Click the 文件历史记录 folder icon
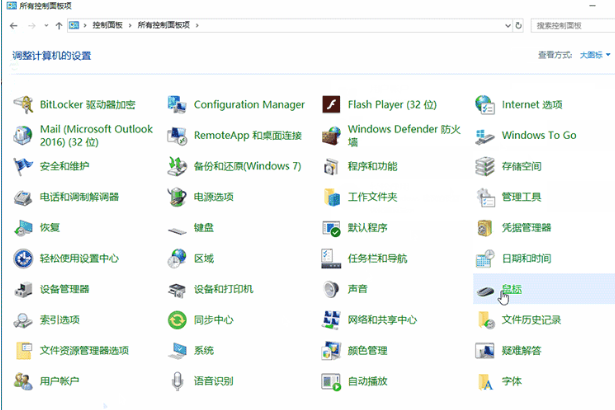 (486, 320)
